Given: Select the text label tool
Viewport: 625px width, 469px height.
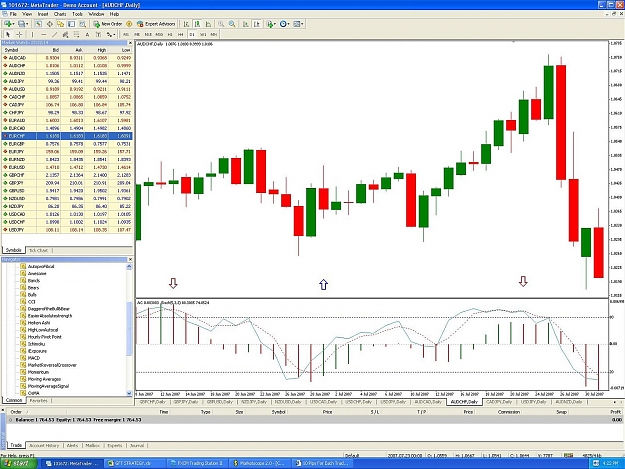Looking at the screenshot, I should point(98,35).
